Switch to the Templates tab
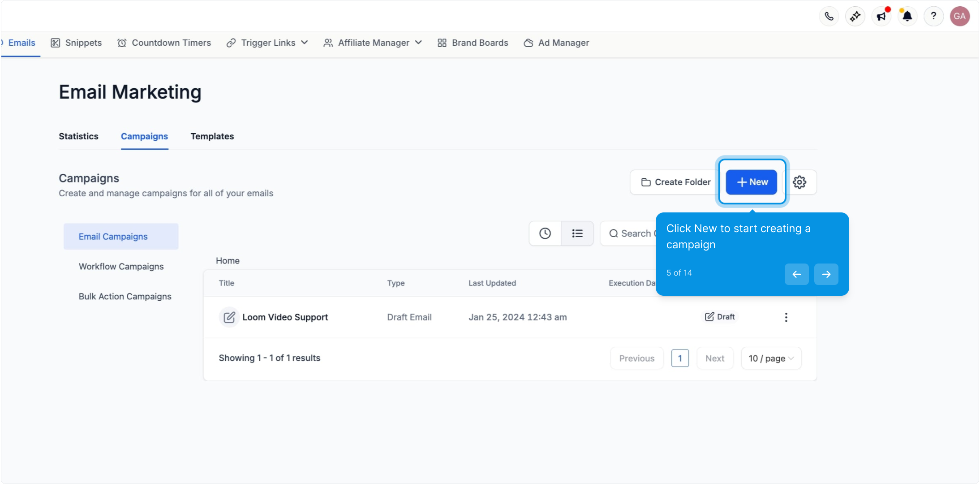980x484 pixels. [212, 136]
